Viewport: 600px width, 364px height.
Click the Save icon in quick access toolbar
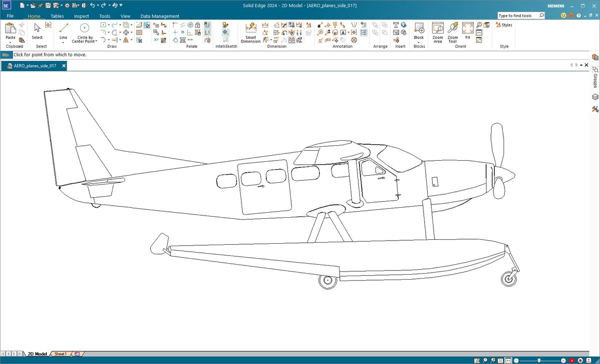[x=48, y=5]
